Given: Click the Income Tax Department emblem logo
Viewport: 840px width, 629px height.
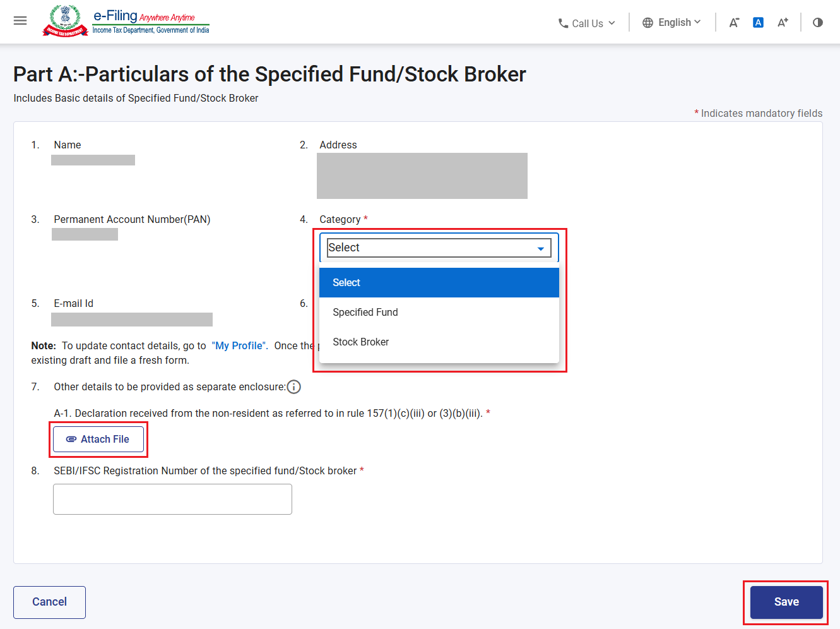Looking at the screenshot, I should (x=66, y=21).
